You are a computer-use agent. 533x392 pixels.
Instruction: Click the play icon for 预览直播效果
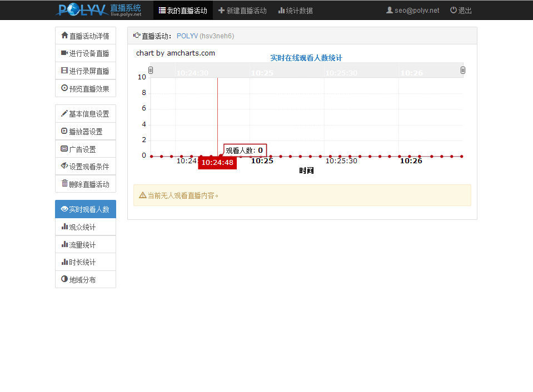coord(64,88)
